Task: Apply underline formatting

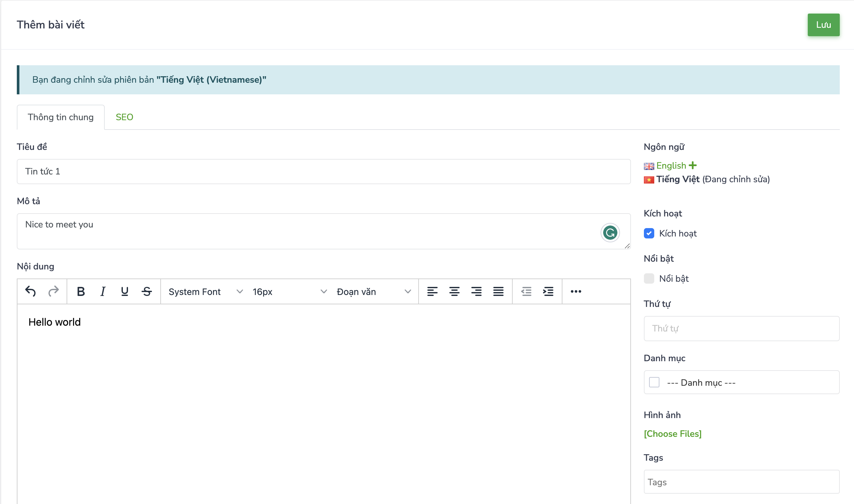Action: click(x=125, y=291)
